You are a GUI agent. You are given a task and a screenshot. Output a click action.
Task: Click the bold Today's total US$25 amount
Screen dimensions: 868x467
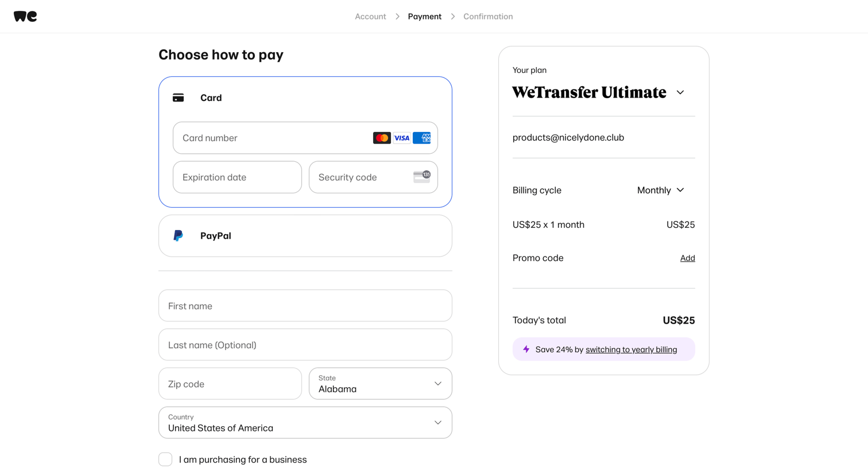click(679, 320)
